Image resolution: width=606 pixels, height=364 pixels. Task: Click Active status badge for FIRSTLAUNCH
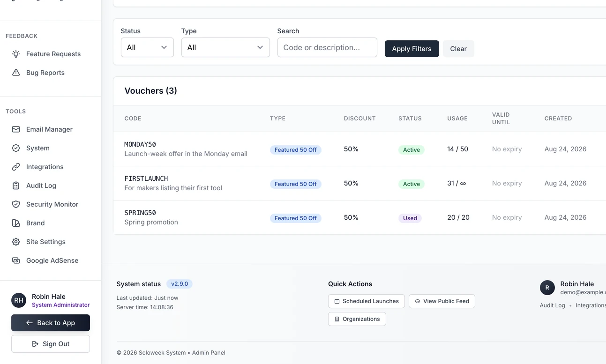(x=411, y=184)
